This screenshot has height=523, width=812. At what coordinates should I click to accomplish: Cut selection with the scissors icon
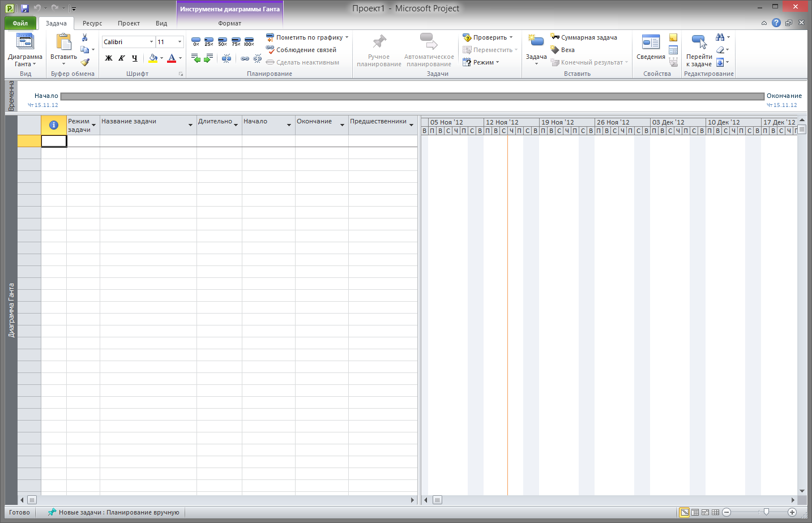[84, 37]
